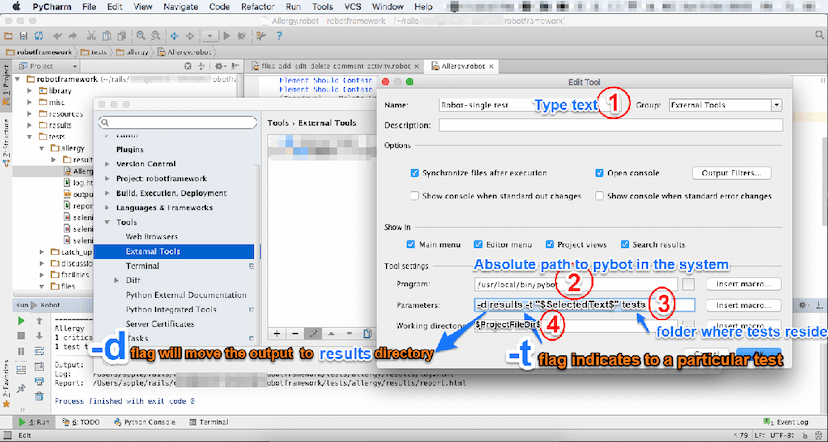
Task: Uncheck the Open console checkbox
Action: pyautogui.click(x=599, y=173)
